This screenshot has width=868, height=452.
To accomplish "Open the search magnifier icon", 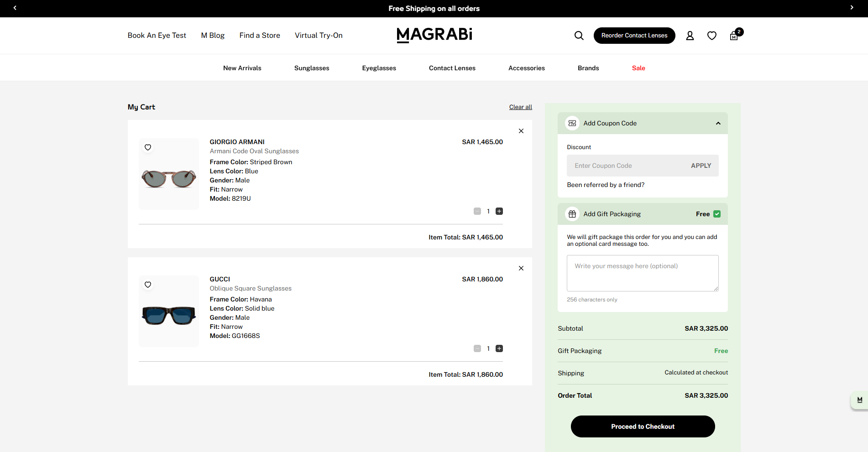I will pyautogui.click(x=579, y=36).
